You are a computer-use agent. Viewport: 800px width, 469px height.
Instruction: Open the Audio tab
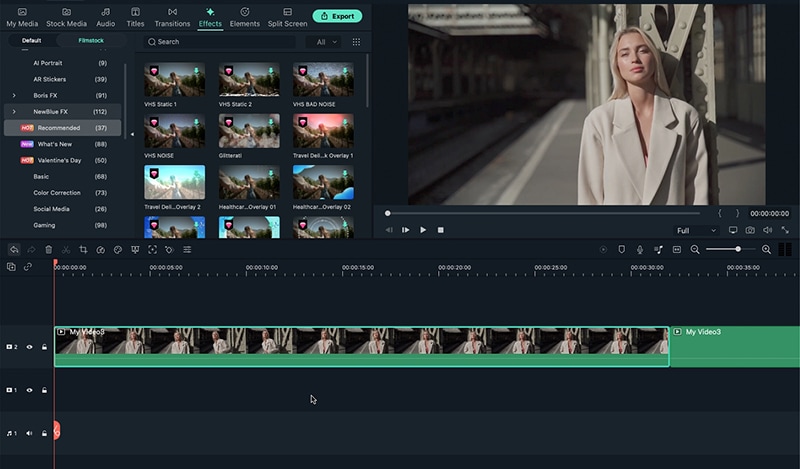pos(106,17)
